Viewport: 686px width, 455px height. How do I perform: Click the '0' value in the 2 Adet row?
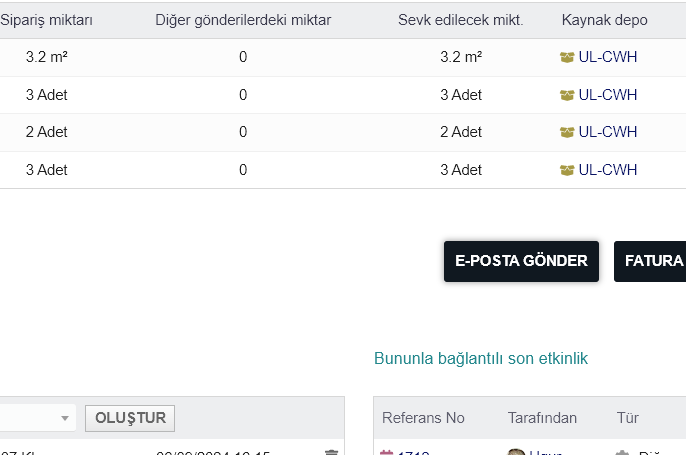coord(243,132)
